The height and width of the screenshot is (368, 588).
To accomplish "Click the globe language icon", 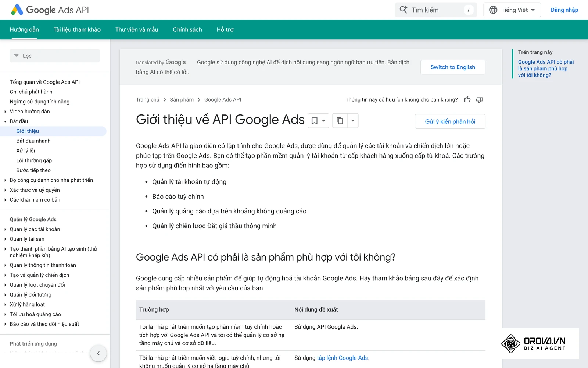I will click(x=493, y=10).
